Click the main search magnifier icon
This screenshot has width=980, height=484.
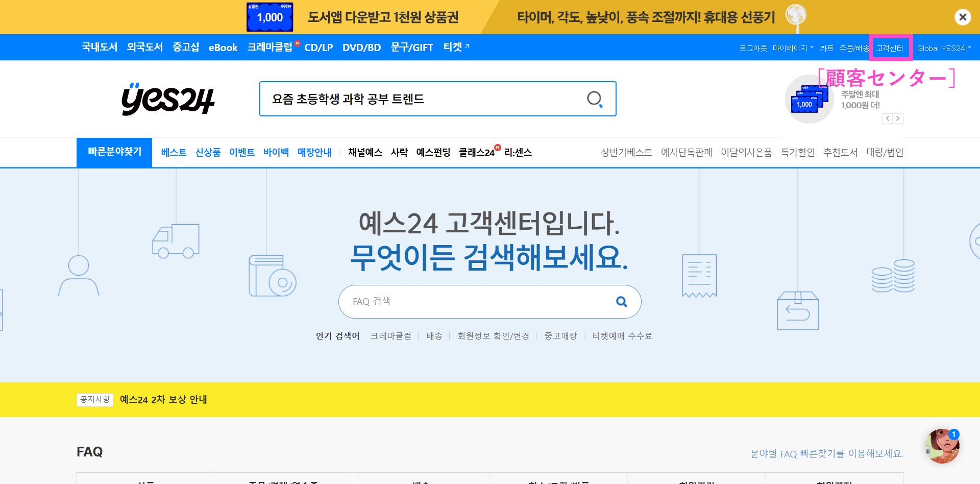click(x=595, y=99)
